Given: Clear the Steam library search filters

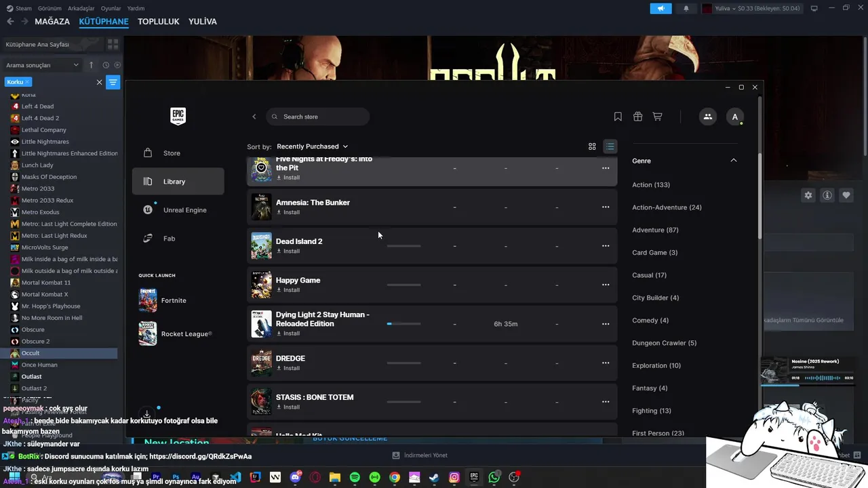Looking at the screenshot, I should 99,82.
